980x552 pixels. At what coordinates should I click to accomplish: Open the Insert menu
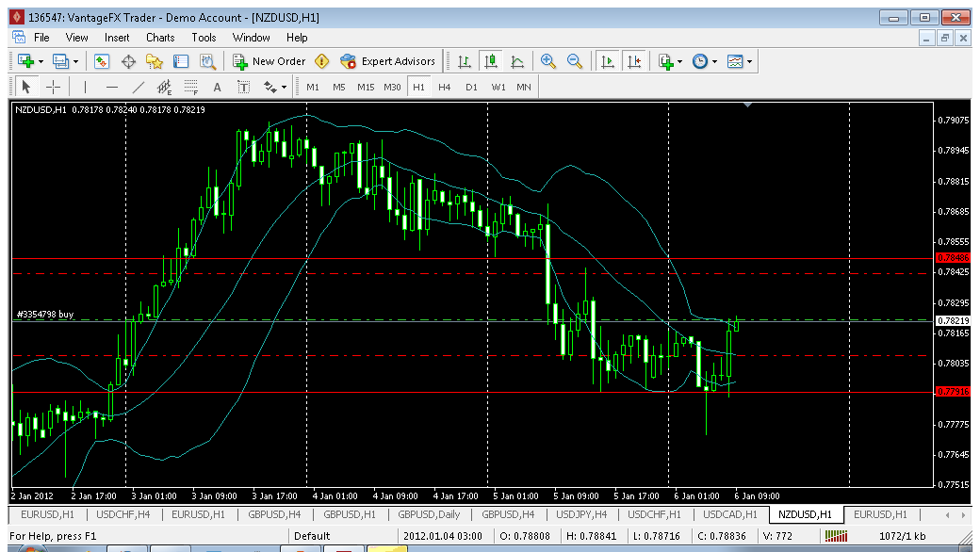(117, 38)
